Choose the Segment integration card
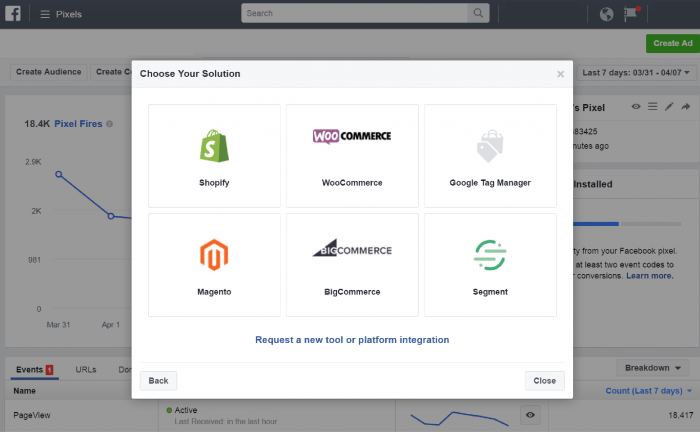The image size is (700, 432). pos(490,265)
